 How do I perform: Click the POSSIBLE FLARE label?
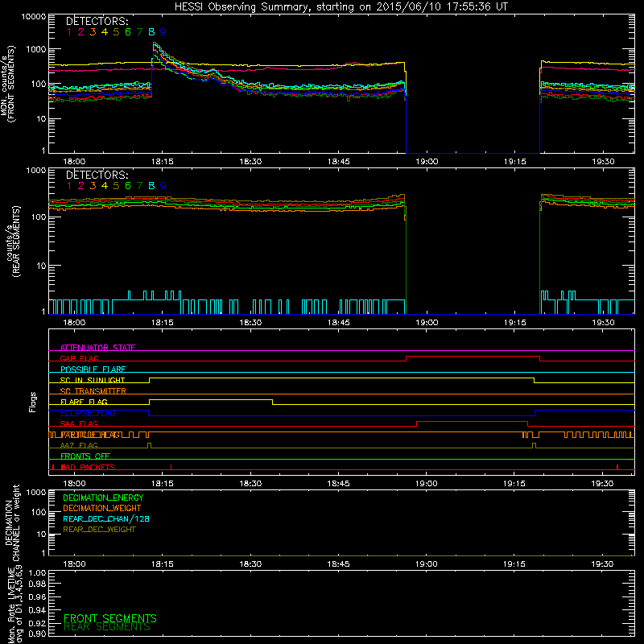pyautogui.click(x=93, y=369)
